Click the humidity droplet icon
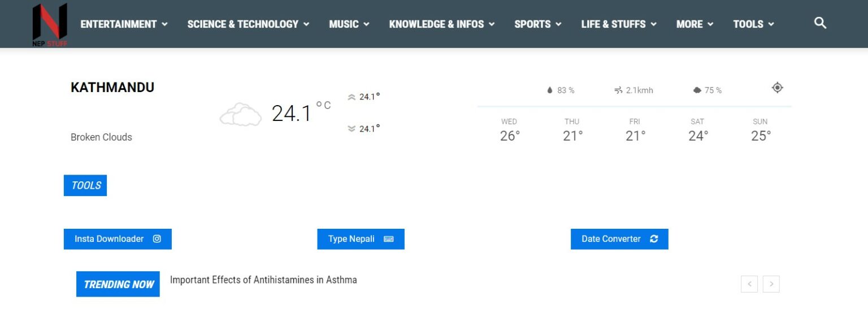The height and width of the screenshot is (335, 868). pos(549,89)
